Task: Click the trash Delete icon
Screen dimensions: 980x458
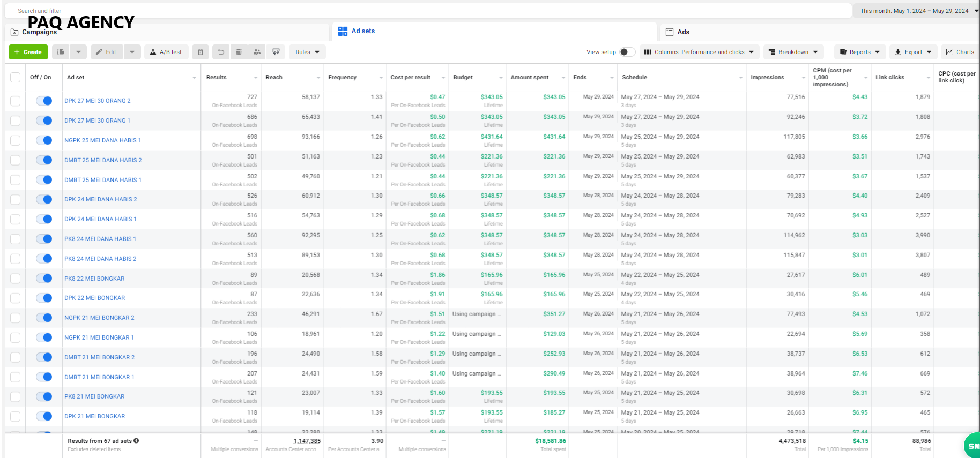Action: point(239,52)
